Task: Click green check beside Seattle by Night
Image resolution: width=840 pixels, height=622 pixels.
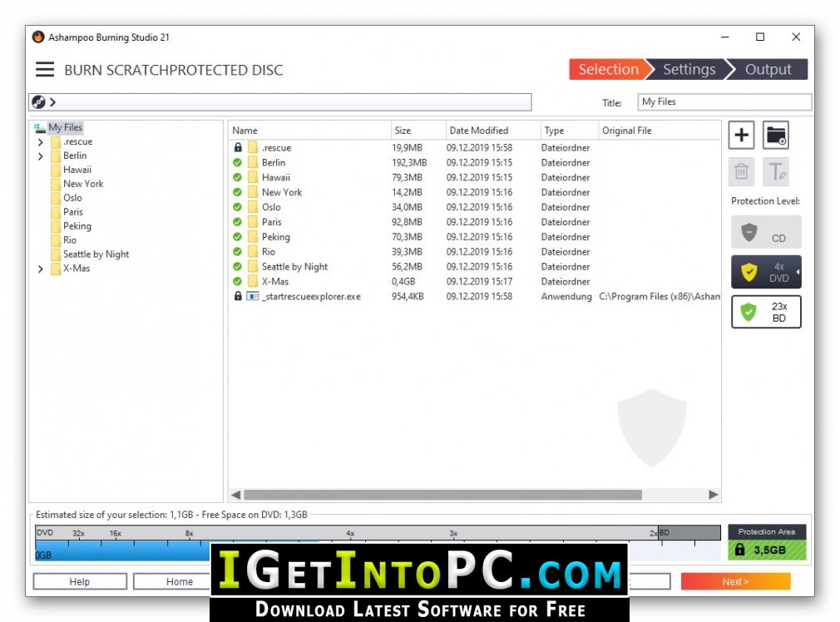Action: pyautogui.click(x=237, y=266)
